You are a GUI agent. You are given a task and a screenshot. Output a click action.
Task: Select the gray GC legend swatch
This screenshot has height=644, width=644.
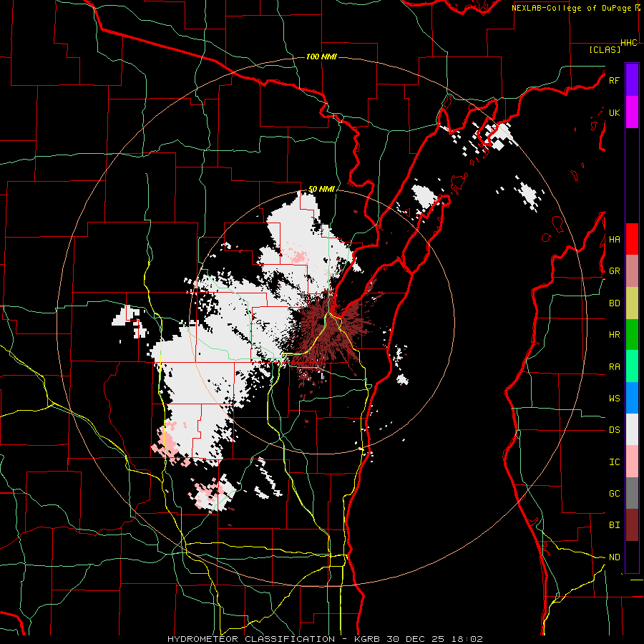[632, 493]
